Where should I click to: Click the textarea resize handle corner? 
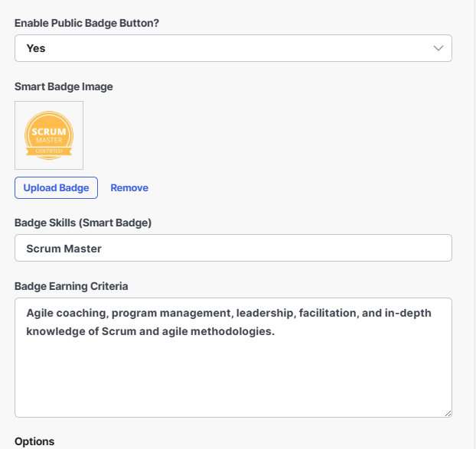448,413
